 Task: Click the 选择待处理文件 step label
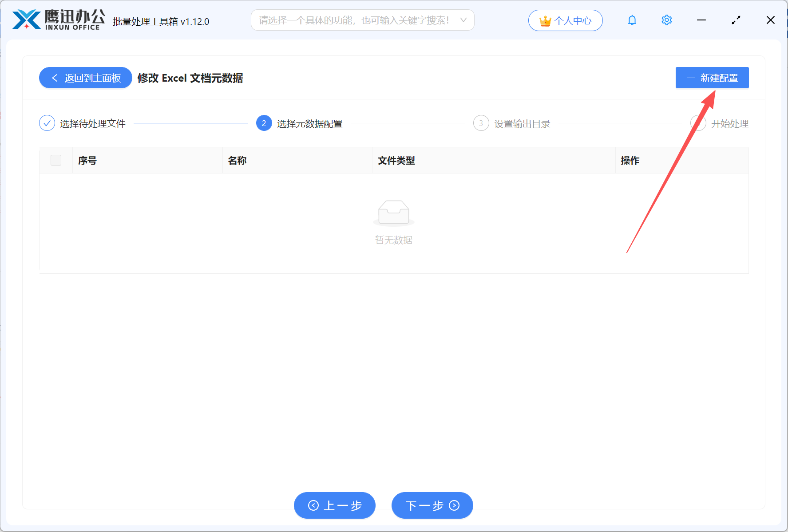[93, 124]
